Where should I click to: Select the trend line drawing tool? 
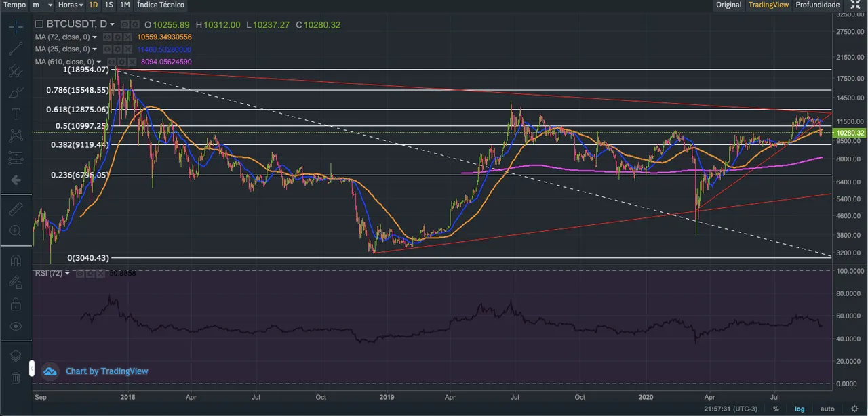(16, 49)
